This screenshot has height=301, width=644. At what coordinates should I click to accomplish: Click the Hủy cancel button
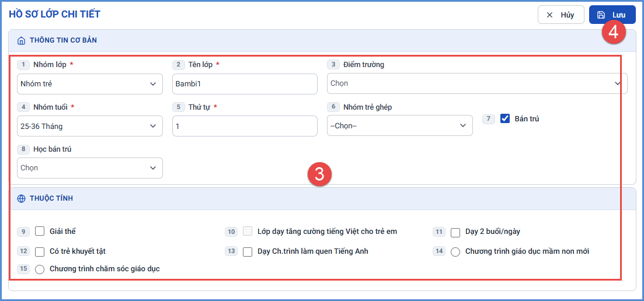click(561, 15)
